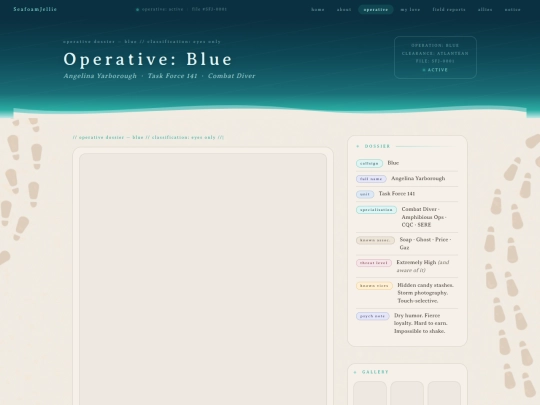Open the SeafoamJellie site logo link
Image resolution: width=540 pixels, height=405 pixels.
(x=35, y=9)
